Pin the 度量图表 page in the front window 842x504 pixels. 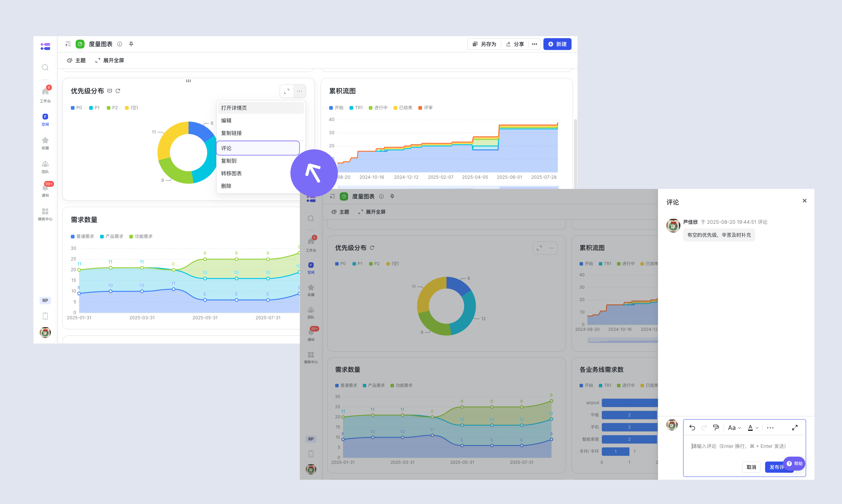click(392, 196)
